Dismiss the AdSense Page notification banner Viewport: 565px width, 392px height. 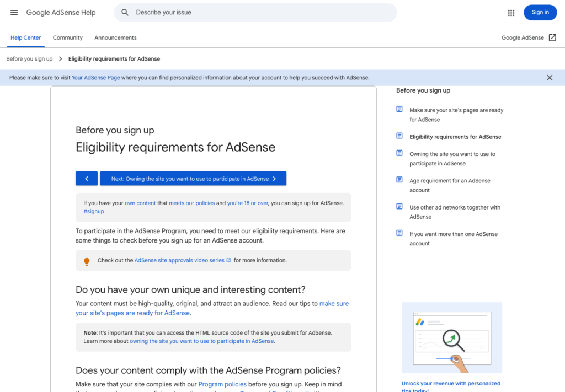550,78
